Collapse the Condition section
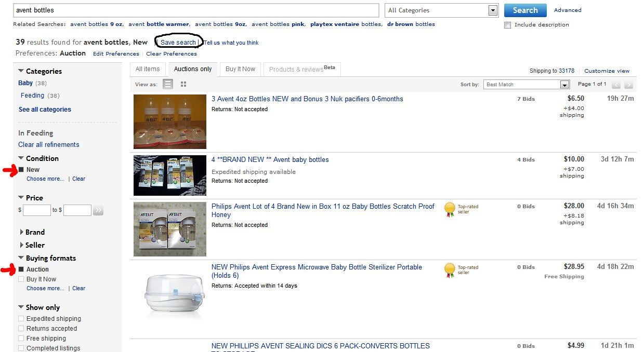Viewport: 644px width, 352px height. [x=21, y=158]
